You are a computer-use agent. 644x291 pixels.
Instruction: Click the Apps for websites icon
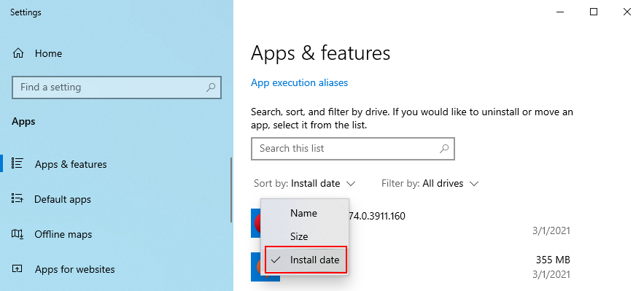pyautogui.click(x=17, y=269)
